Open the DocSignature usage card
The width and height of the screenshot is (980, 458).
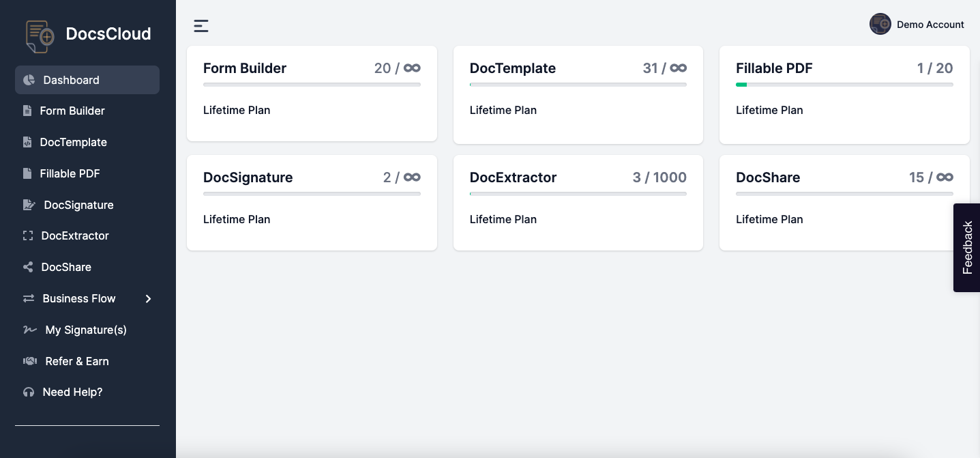312,203
